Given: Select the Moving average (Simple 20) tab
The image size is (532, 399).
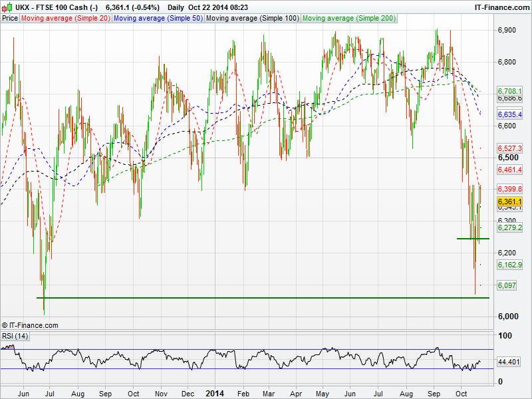Looking at the screenshot, I should point(65,18).
